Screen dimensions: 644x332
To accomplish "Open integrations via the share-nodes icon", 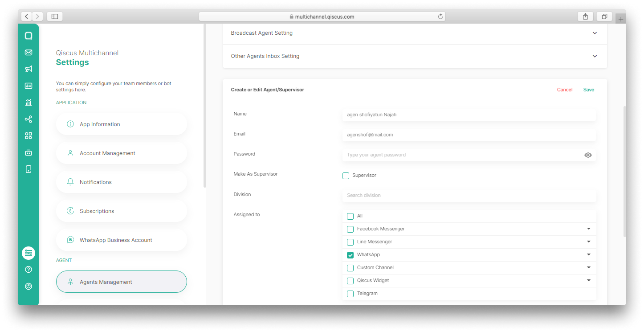I will coord(29,119).
